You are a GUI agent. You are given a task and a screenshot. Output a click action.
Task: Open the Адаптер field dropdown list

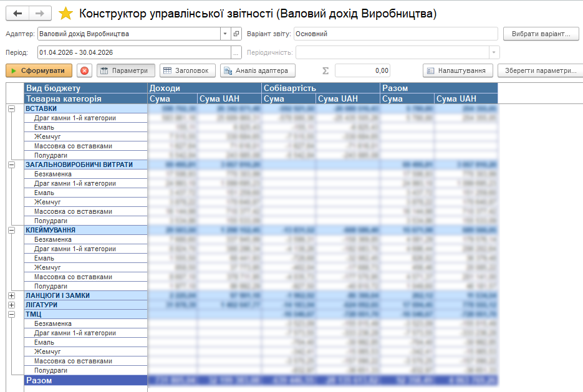[225, 34]
